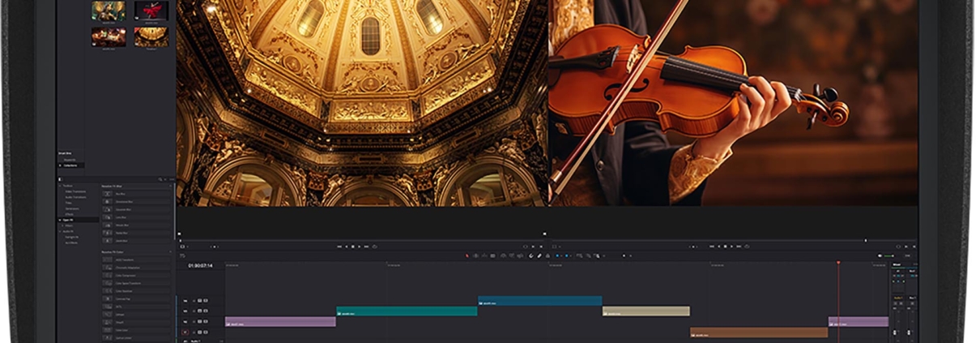Select the Color Space Transform effect
The image size is (980, 343).
click(x=137, y=283)
